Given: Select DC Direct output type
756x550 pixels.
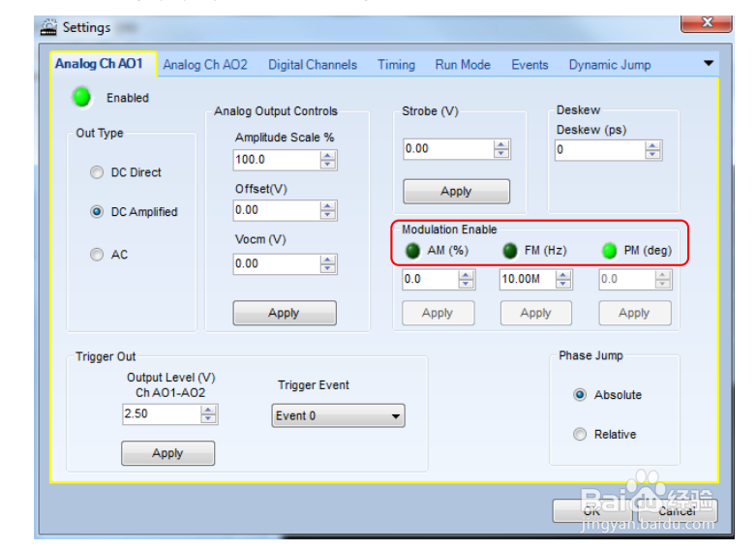Looking at the screenshot, I should click(x=97, y=172).
